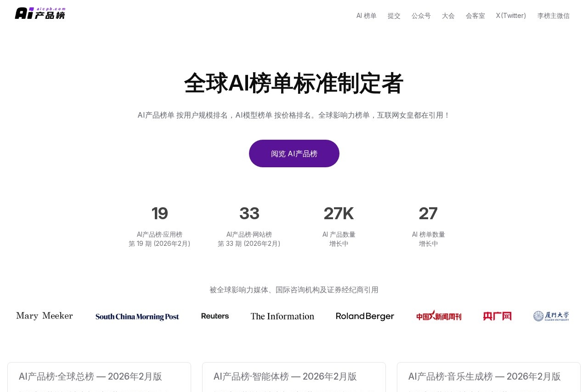Click the AI产品榜·音乐生成榜 card title

coord(484,376)
